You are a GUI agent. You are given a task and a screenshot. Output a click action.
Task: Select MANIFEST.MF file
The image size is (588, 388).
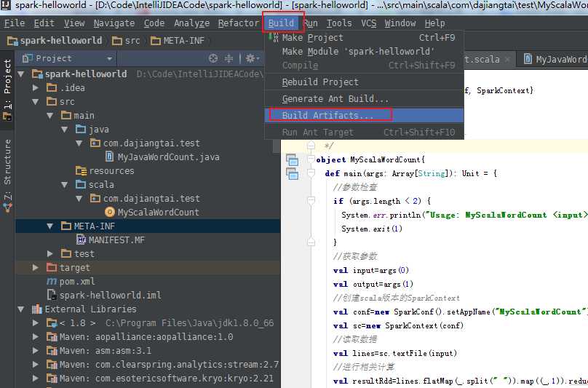[116, 240]
